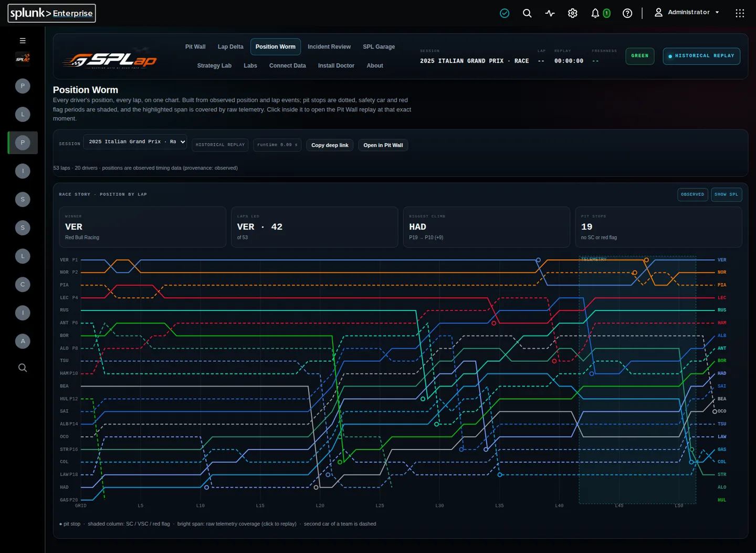The height and width of the screenshot is (553, 756).
Task: Click the Winner card showing VER
Action: click(143, 227)
